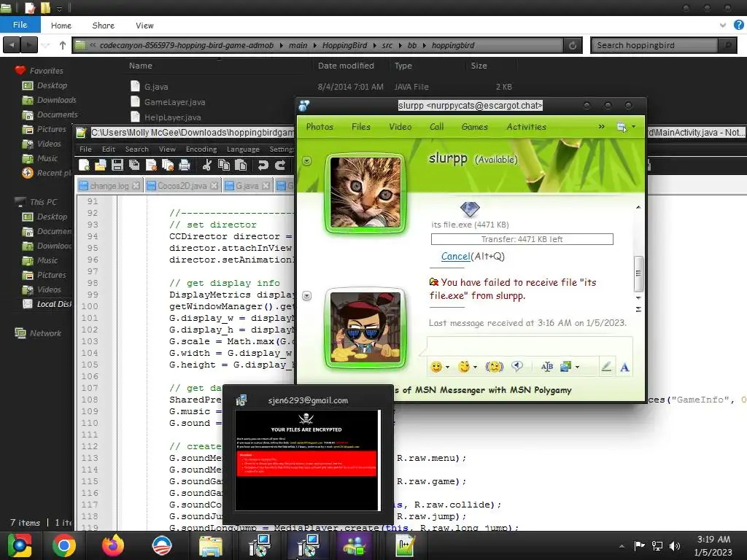Screen dimensions: 747x560
Task: Expand the Explorer ribbon chevron
Action: click(x=723, y=26)
